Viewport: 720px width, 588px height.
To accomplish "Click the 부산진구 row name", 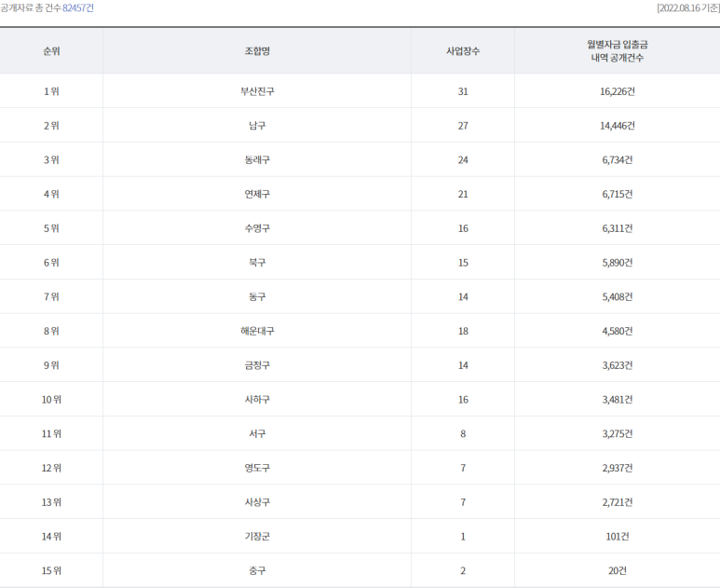I will tap(257, 91).
